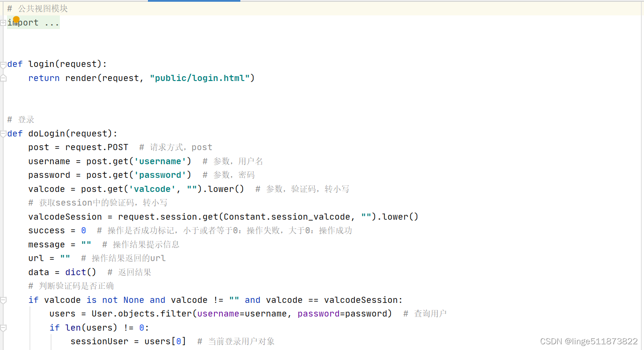The image size is (644, 350).
Task: Fold the 'if len(users) != 0' block
Action: [x=3, y=328]
